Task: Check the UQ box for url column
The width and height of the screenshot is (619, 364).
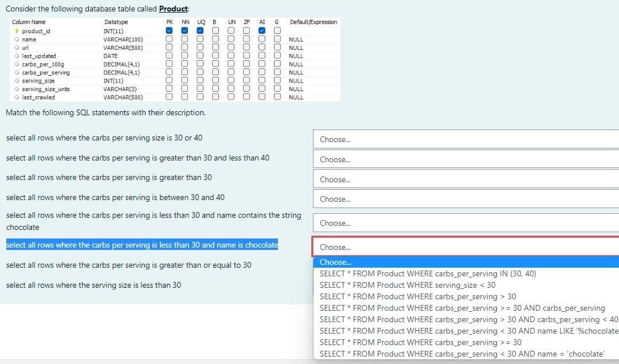Action: 201,48
